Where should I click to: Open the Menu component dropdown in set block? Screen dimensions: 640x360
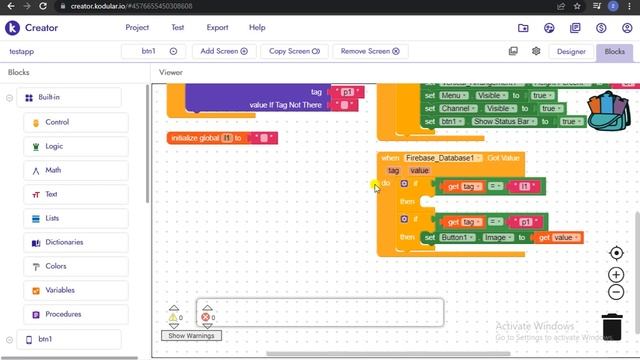[453, 96]
